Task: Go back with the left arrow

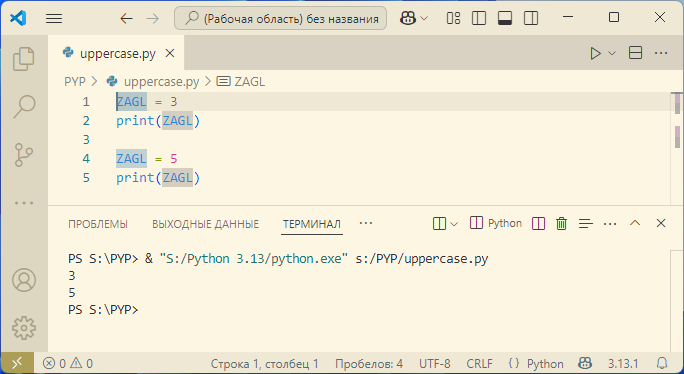Action: pos(126,18)
